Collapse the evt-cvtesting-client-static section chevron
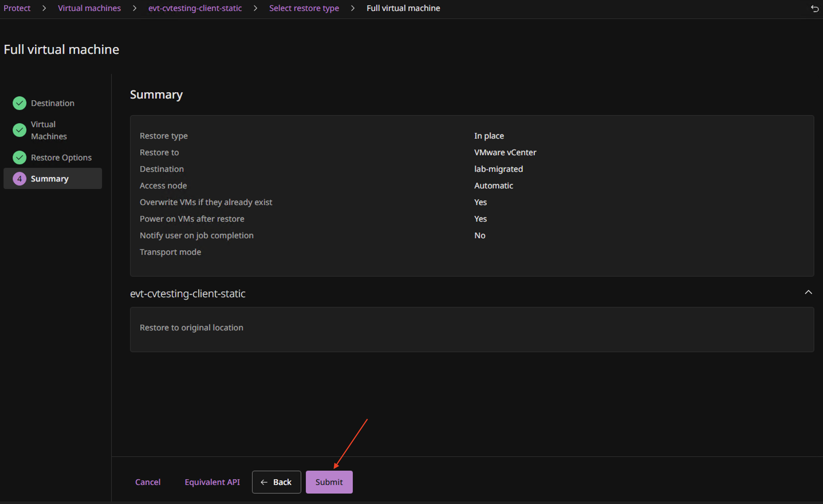 808,292
